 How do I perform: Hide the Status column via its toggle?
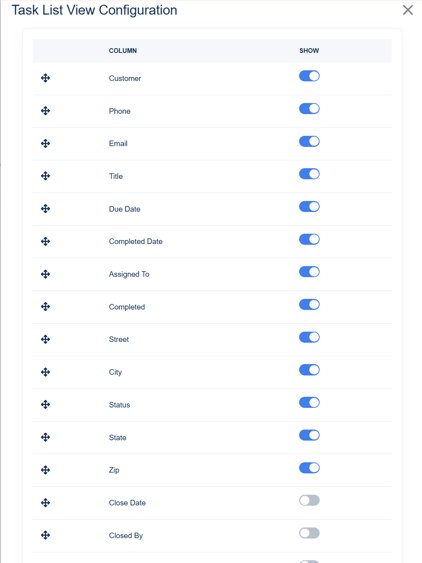309,403
